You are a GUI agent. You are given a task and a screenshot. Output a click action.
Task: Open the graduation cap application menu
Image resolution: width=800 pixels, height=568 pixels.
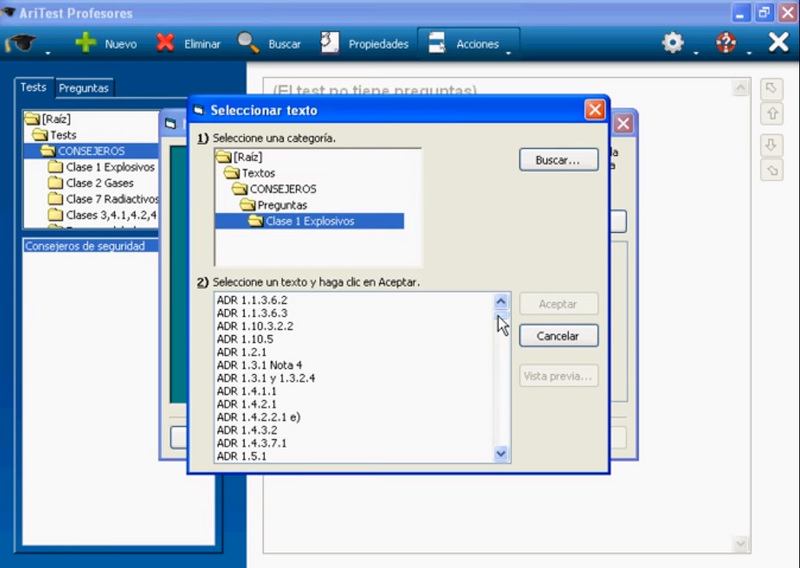[x=21, y=43]
